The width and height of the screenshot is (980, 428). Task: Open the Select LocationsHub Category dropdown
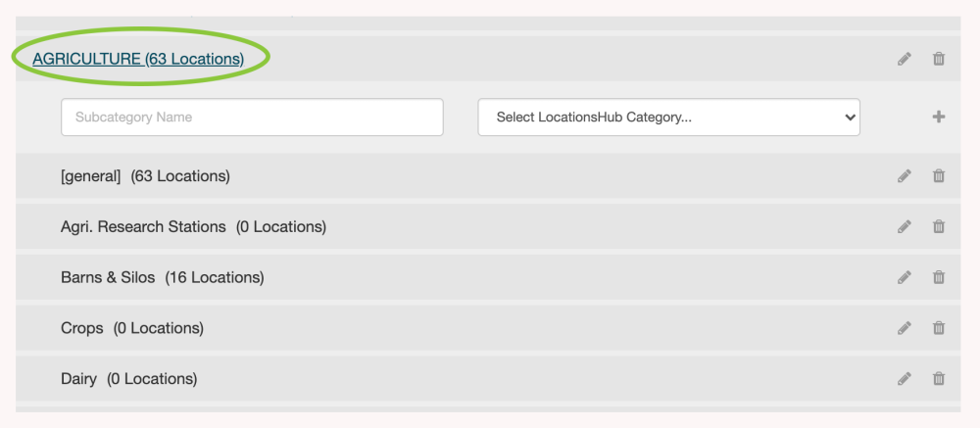pos(668,118)
